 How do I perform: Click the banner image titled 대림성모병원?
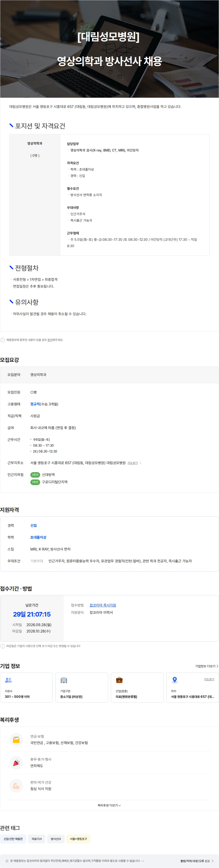109,49
